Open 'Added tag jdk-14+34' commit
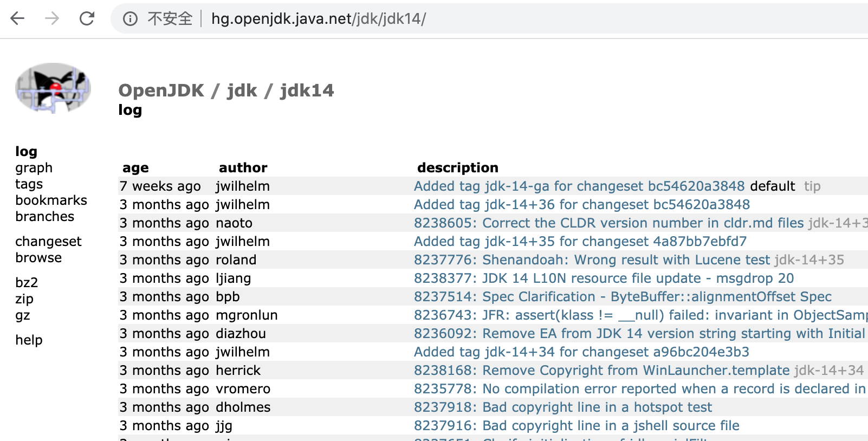Image resolution: width=868 pixels, height=441 pixels. (x=582, y=352)
